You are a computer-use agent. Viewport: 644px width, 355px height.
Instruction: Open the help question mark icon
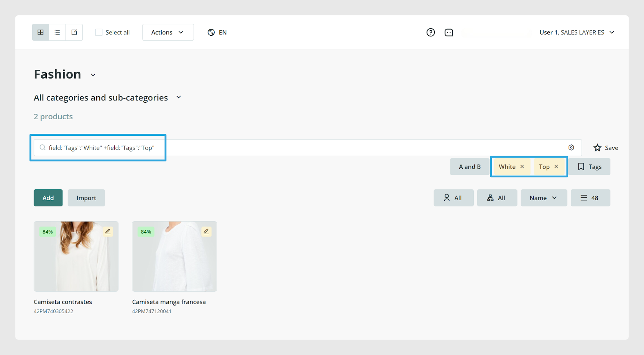coord(430,32)
